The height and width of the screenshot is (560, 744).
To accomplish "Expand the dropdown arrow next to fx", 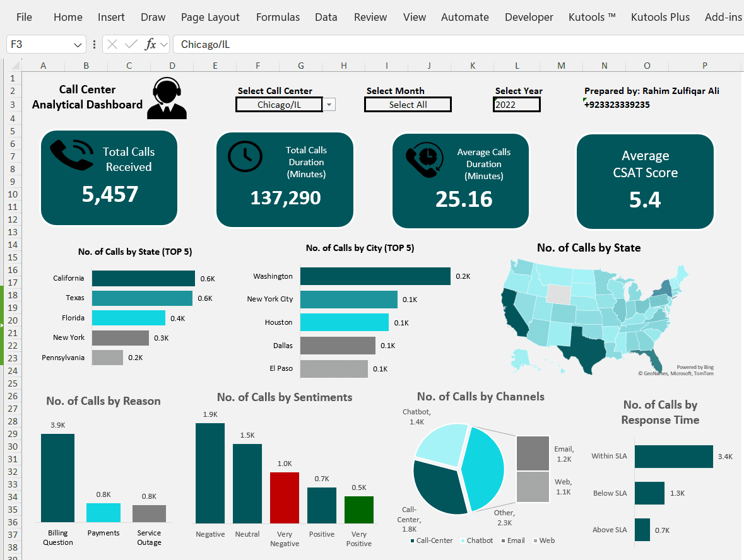I will pyautogui.click(x=164, y=45).
